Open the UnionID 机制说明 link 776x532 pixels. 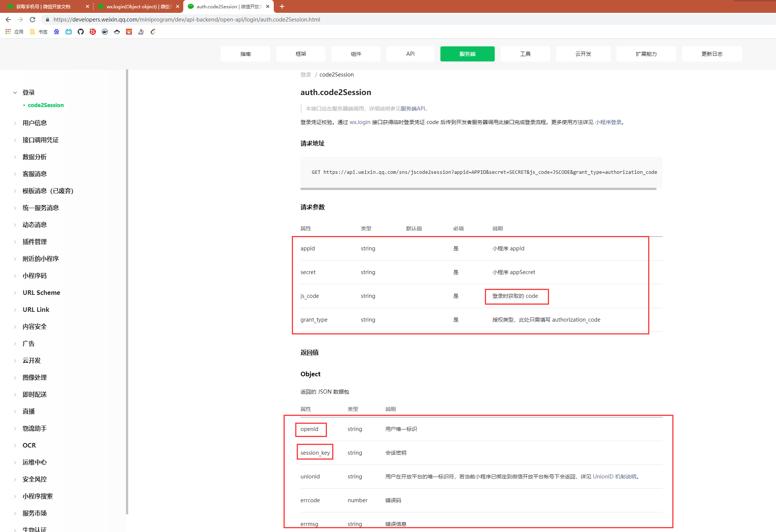615,477
